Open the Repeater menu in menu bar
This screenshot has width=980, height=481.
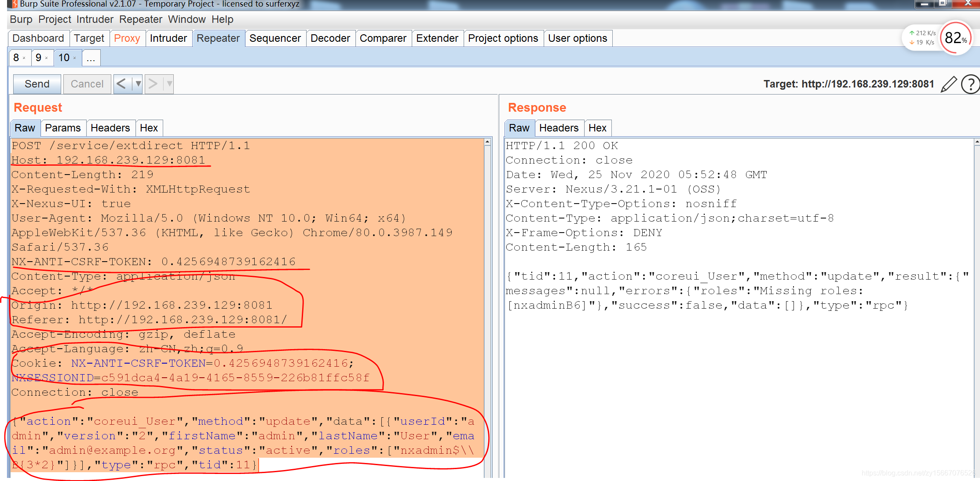[x=141, y=19]
